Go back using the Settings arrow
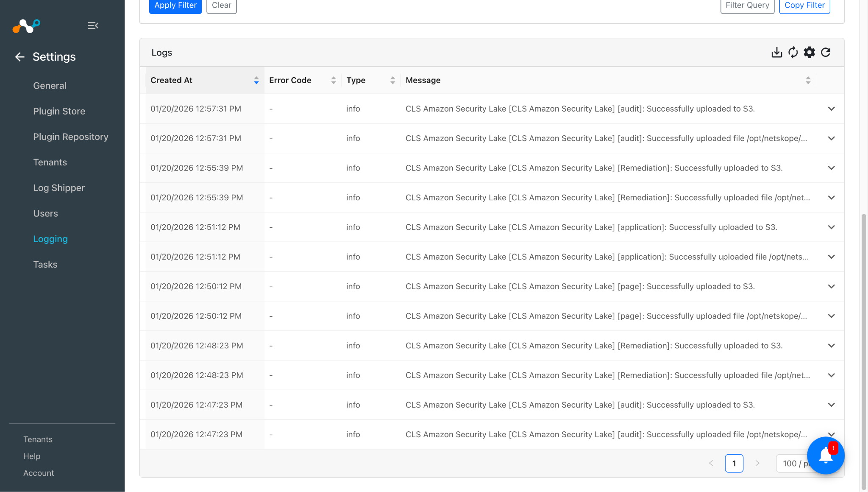 coord(19,57)
